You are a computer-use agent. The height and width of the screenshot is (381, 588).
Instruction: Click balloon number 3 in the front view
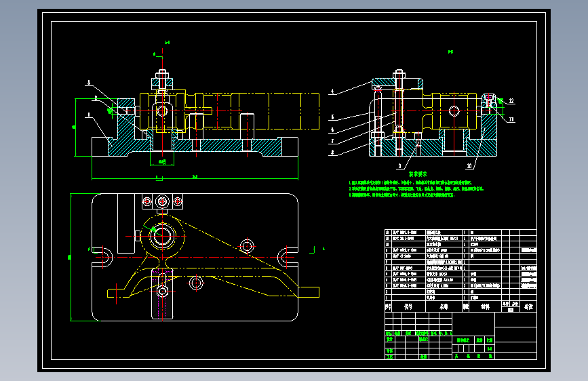click(89, 83)
